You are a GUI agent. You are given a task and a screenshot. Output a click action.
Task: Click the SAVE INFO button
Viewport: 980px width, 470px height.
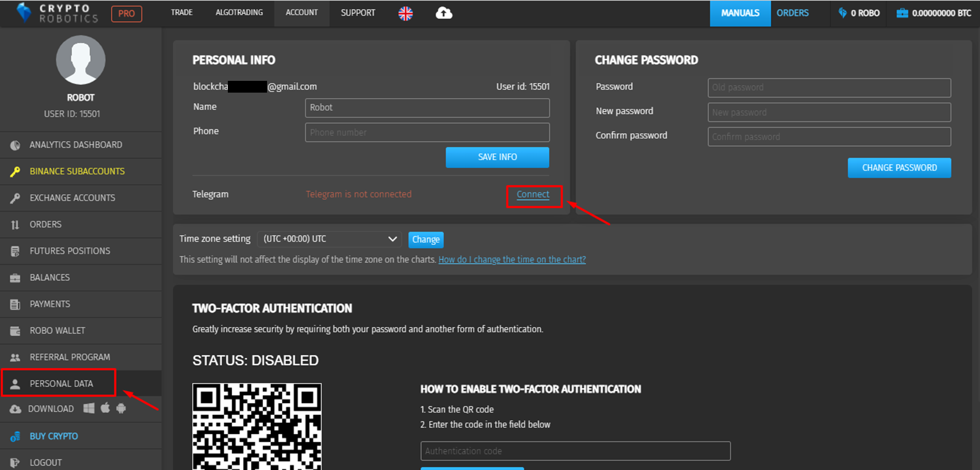tap(497, 157)
